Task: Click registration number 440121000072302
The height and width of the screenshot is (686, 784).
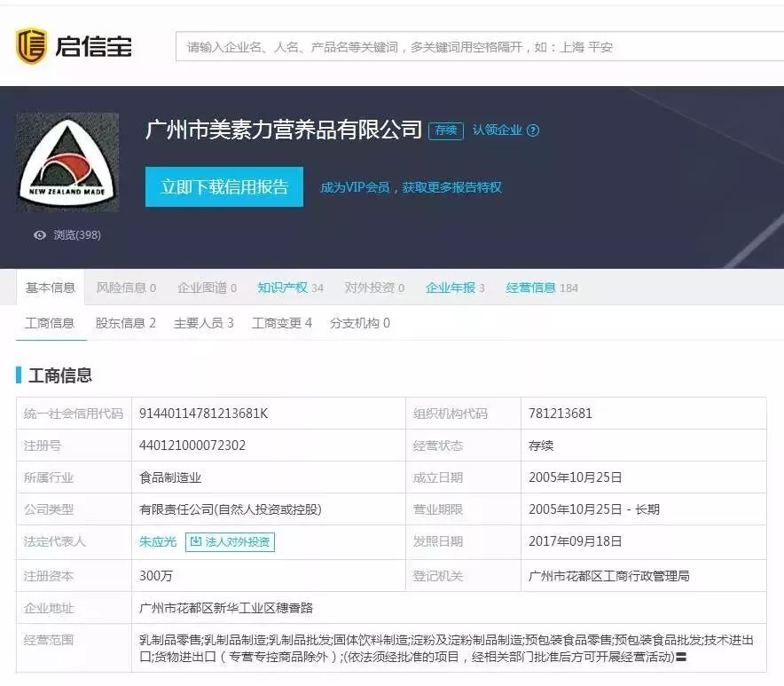Action: click(192, 446)
